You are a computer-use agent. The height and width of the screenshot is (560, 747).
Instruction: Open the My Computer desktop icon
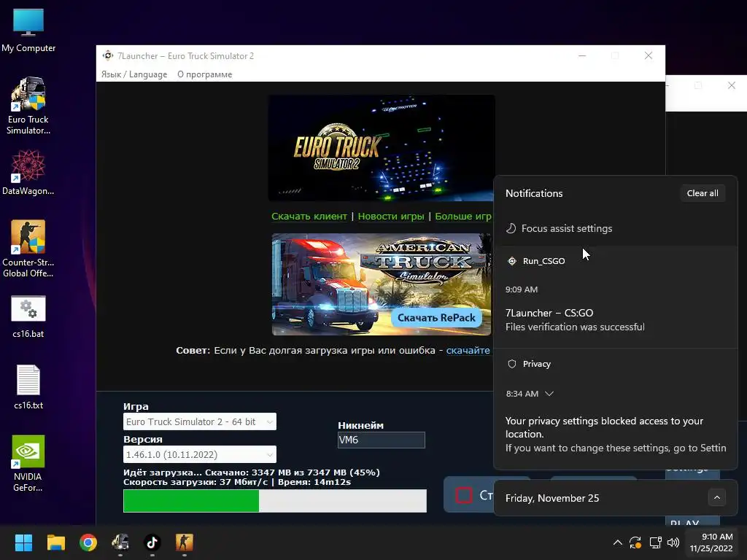28,31
